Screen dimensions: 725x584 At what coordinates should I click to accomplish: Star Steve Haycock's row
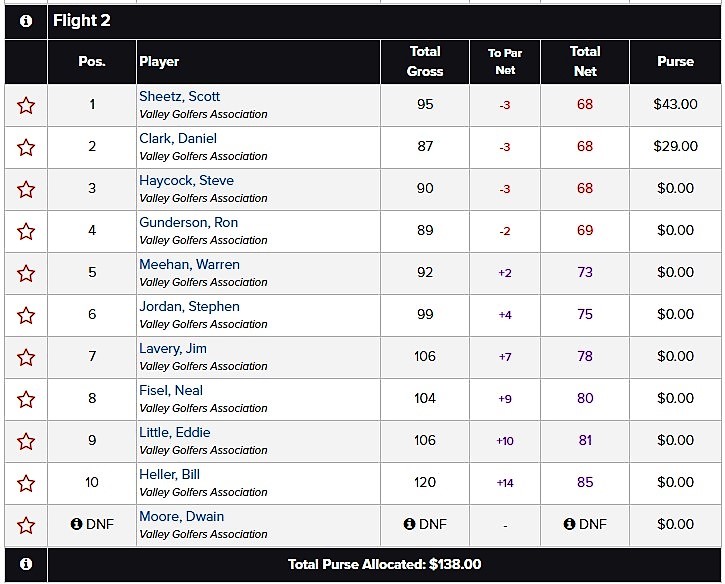tap(26, 189)
